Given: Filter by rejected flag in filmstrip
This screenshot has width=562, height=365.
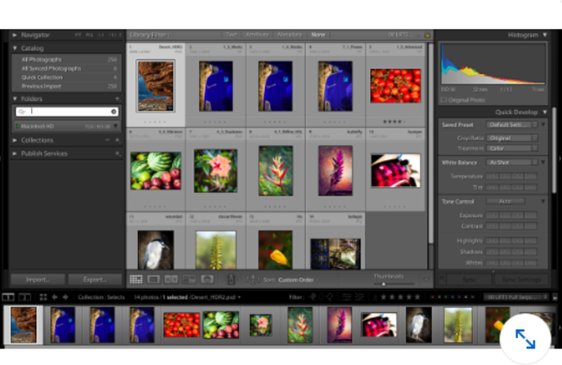Looking at the screenshot, I should tap(330, 297).
